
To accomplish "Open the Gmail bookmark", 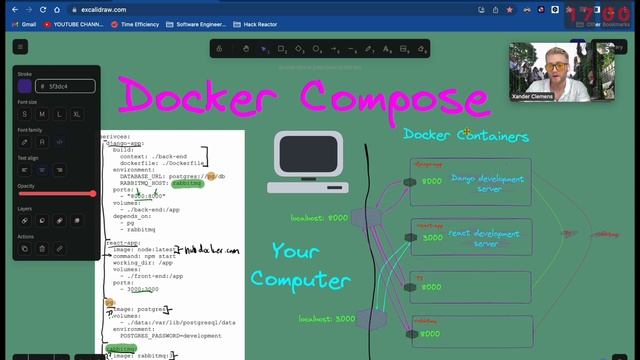I will pos(24,24).
